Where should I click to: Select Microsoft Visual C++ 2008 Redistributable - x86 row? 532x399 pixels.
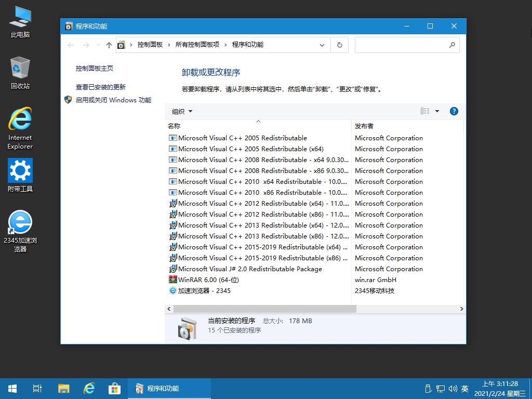pos(258,170)
